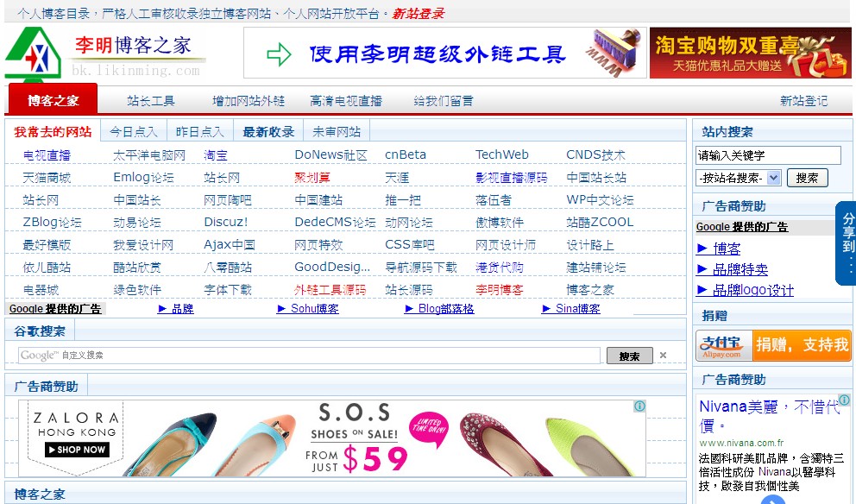This screenshot has height=504, width=856.
Task: Select the 最新收录 tab
Action: point(268,132)
